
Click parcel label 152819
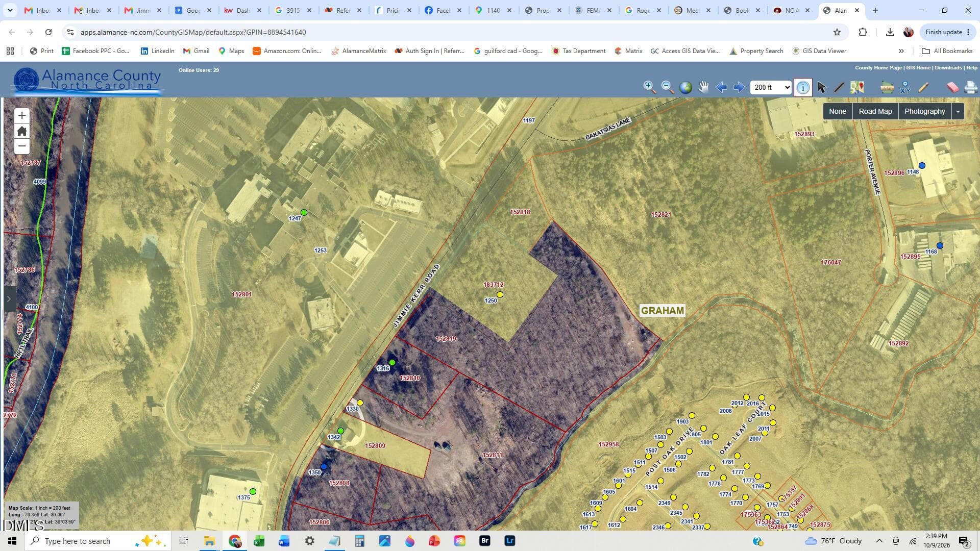pos(446,339)
